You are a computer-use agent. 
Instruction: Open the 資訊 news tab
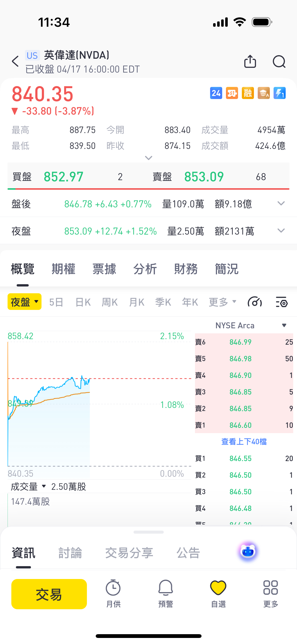tap(23, 553)
